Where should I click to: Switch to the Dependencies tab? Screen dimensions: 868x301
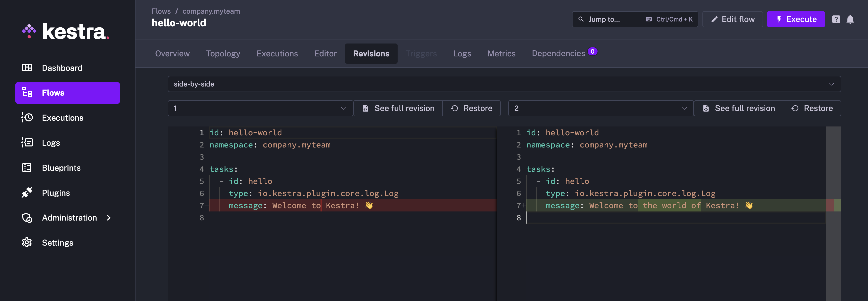[558, 54]
